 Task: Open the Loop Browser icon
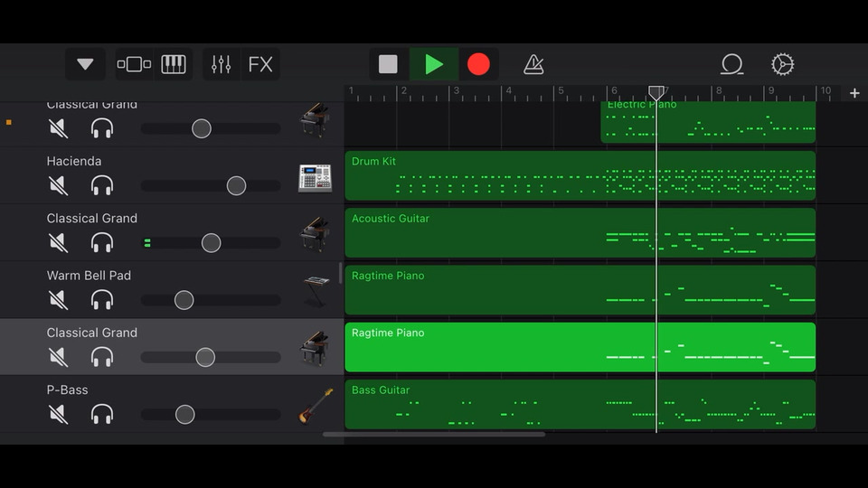point(731,64)
